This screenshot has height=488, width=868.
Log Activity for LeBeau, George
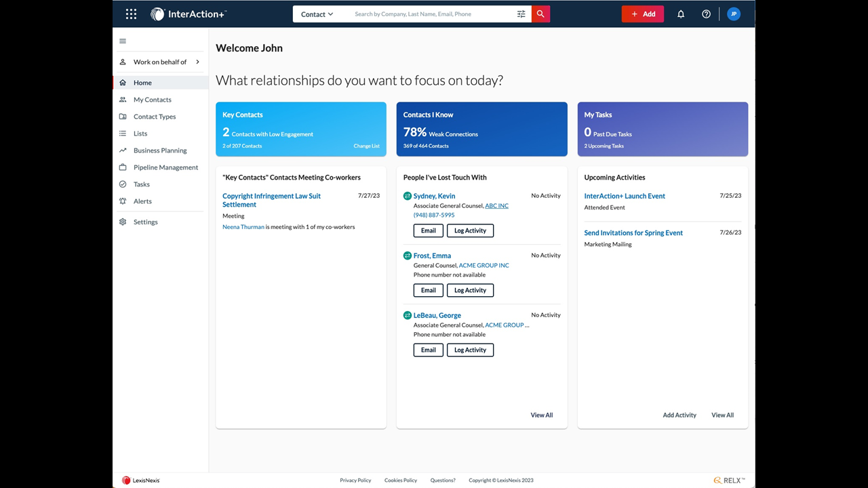(470, 350)
